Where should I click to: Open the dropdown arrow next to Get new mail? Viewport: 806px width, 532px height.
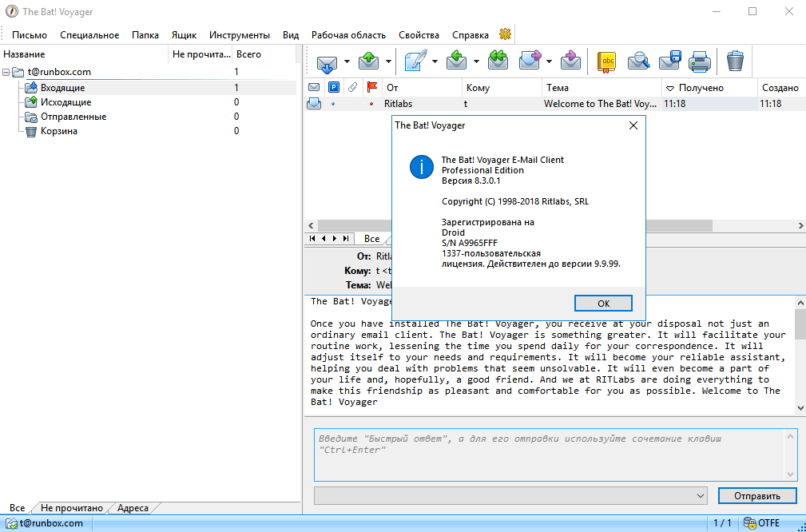click(x=347, y=62)
